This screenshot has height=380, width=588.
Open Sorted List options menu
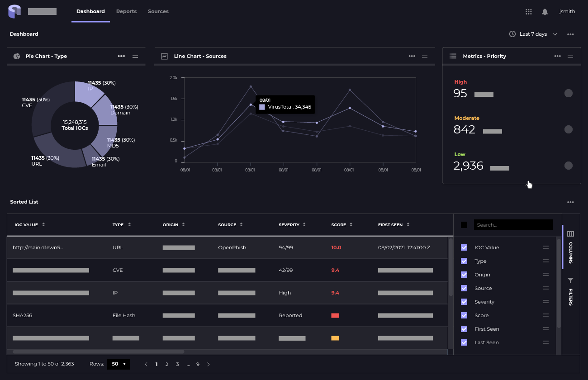[570, 202]
